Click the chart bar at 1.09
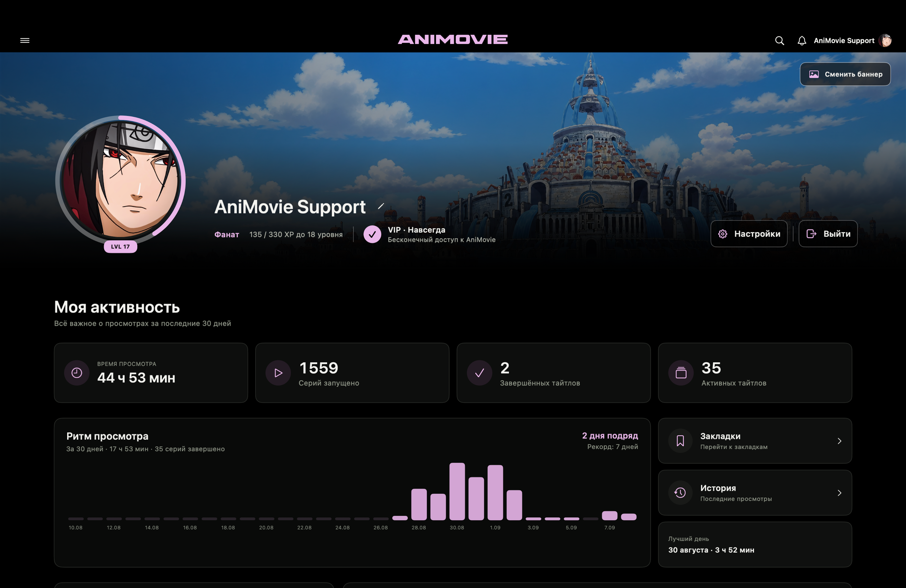 click(495, 492)
